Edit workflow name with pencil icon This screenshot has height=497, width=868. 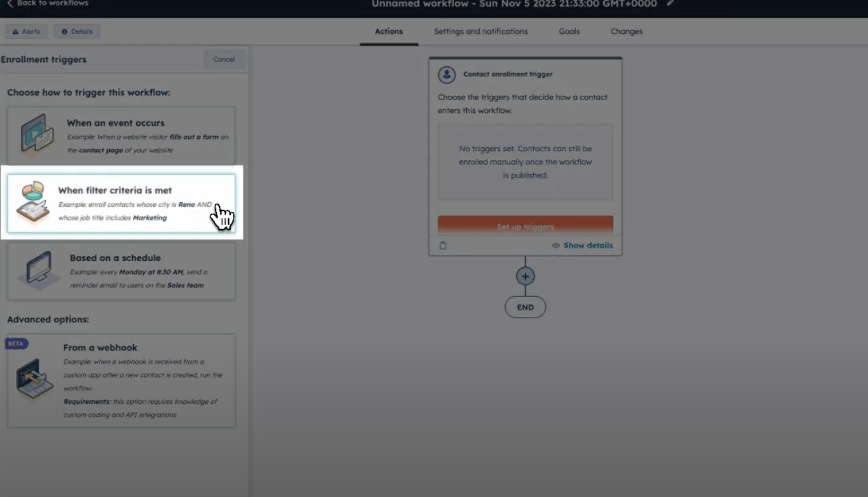[x=670, y=3]
